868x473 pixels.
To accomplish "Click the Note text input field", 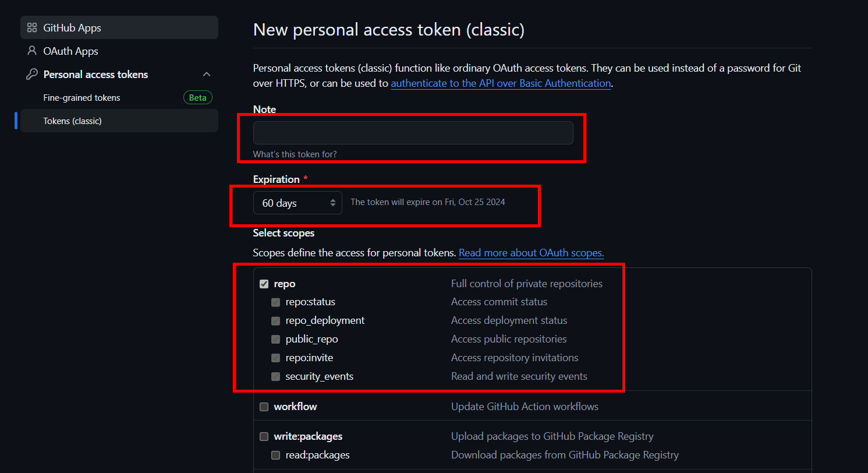I will [413, 133].
